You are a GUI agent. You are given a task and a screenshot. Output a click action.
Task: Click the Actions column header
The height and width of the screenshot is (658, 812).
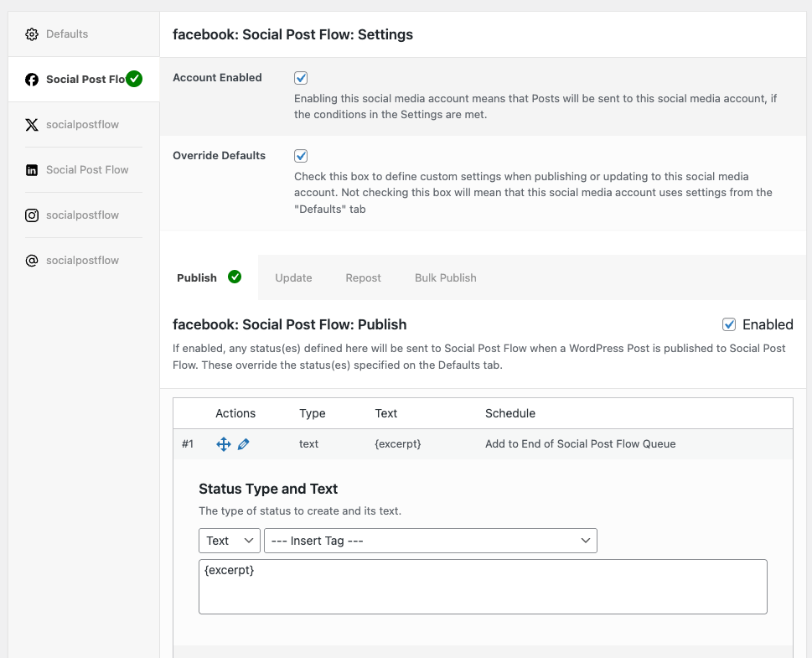(x=235, y=413)
